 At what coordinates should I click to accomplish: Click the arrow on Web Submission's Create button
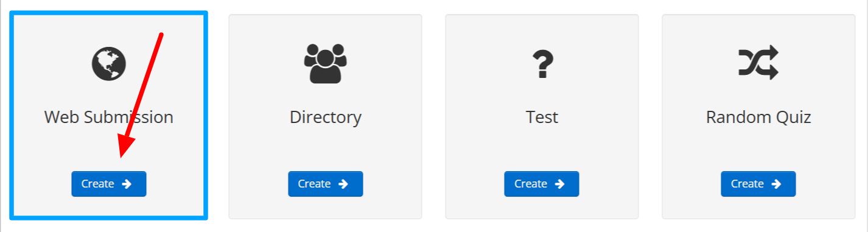127,184
